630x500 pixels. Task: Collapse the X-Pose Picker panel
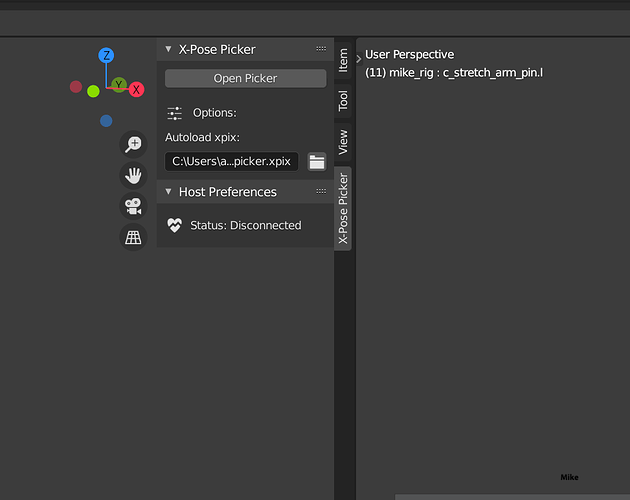click(168, 49)
